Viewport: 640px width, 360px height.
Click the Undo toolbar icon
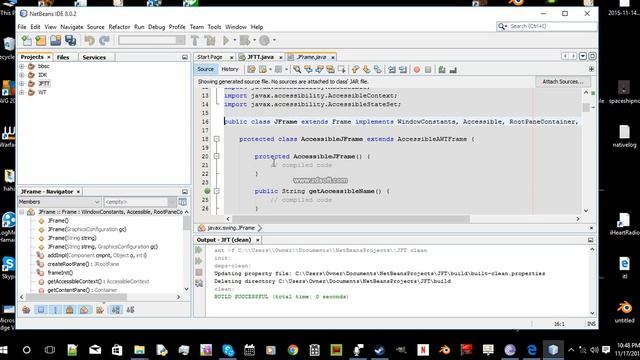point(89,40)
